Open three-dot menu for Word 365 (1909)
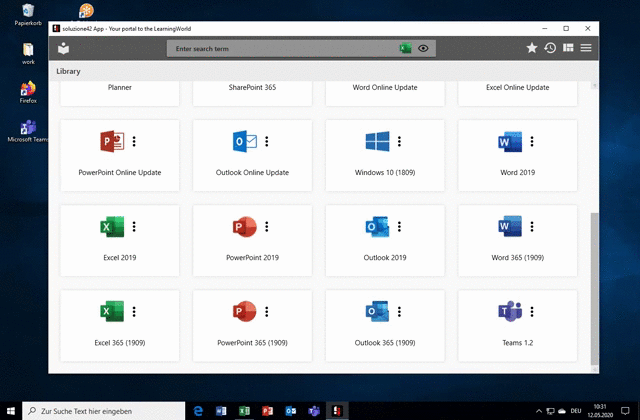This screenshot has height=420, width=640. click(532, 227)
